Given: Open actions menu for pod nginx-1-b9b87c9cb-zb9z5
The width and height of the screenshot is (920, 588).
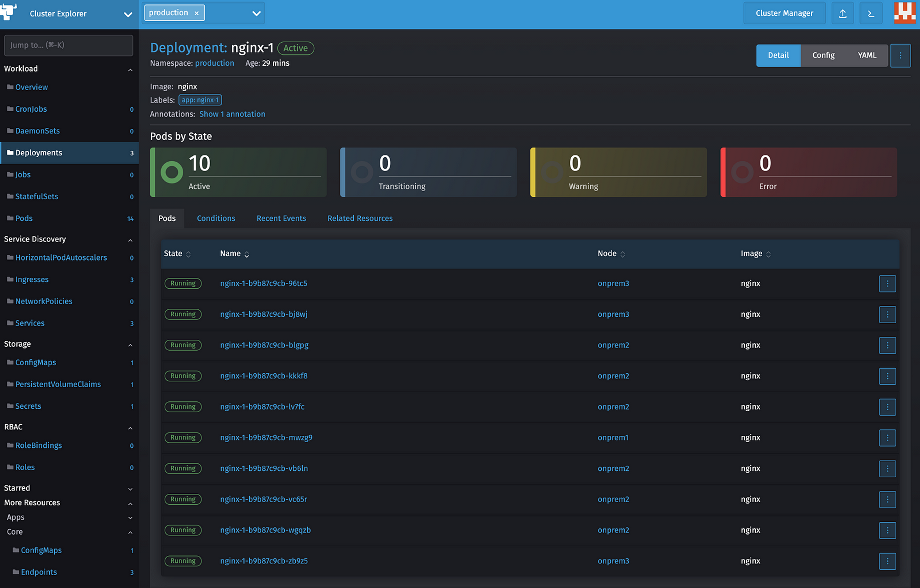Looking at the screenshot, I should (887, 561).
